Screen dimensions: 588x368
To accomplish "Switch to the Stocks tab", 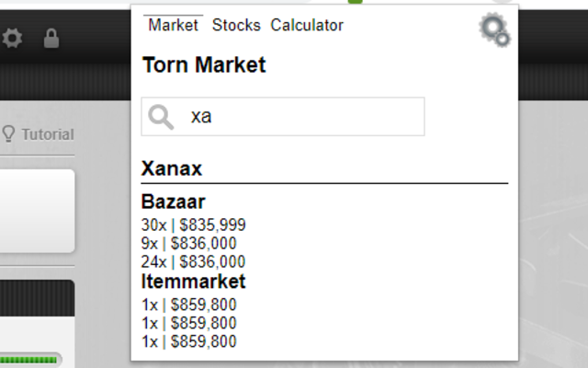I will pos(236,26).
